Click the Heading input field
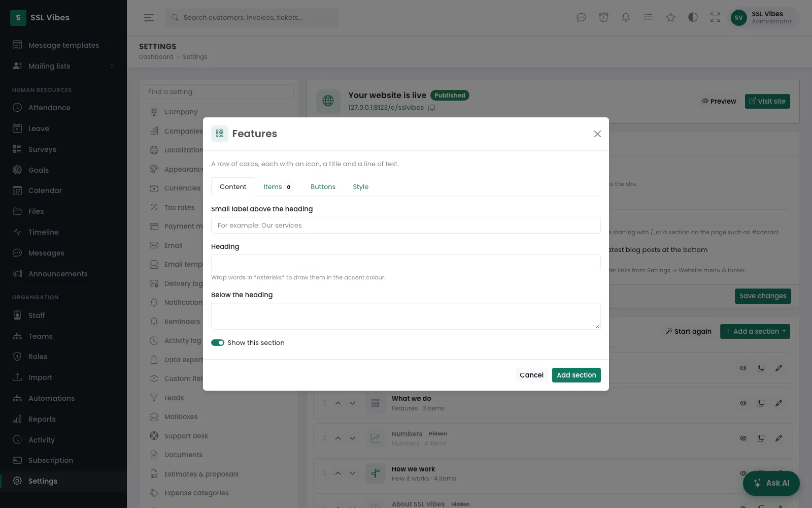This screenshot has height=508, width=812. [406, 263]
